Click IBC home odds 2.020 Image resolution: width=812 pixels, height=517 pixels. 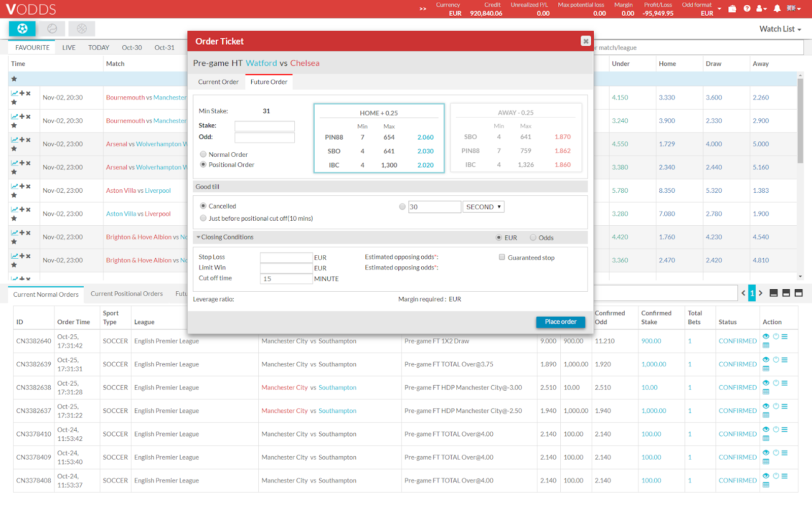coord(425,165)
